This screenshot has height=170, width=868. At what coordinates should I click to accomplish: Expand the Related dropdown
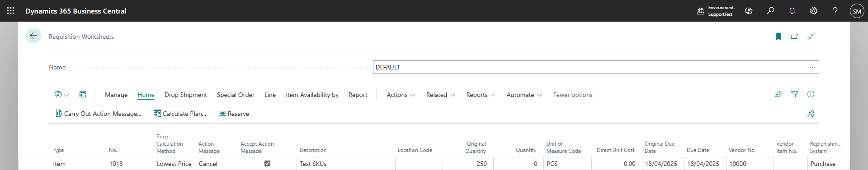(441, 95)
